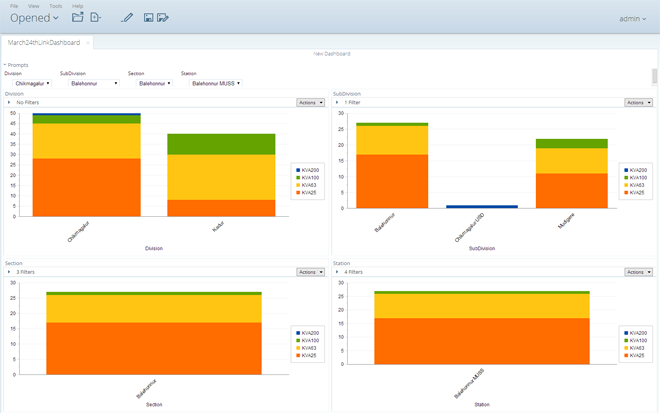Open the Tools menu
Screen dimensions: 660x413
[56, 6]
